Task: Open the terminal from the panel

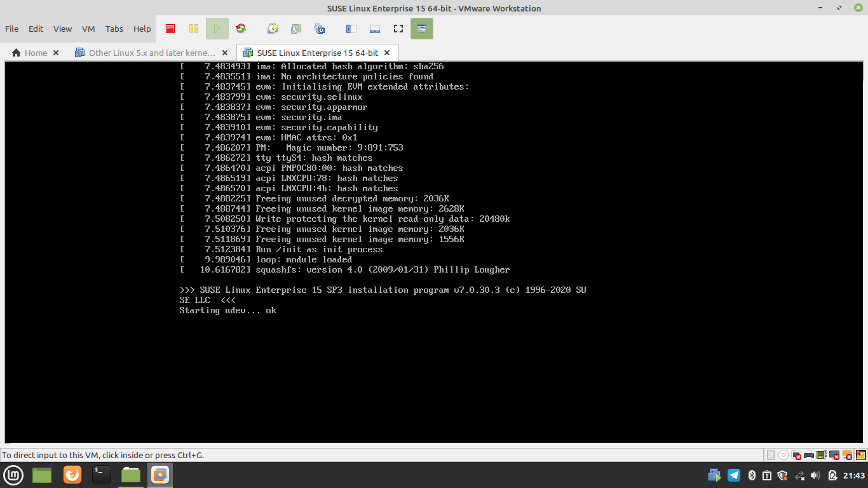Action: (102, 475)
